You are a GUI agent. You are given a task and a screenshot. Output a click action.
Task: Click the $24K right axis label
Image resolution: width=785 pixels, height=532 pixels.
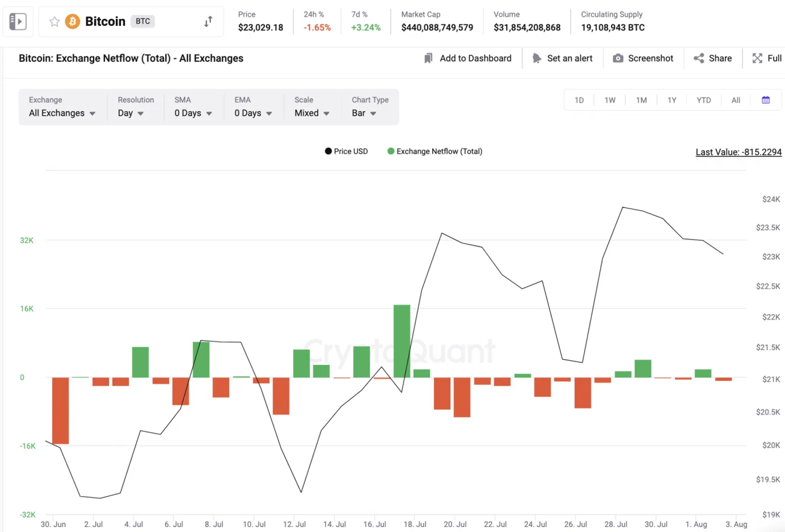[x=771, y=199]
